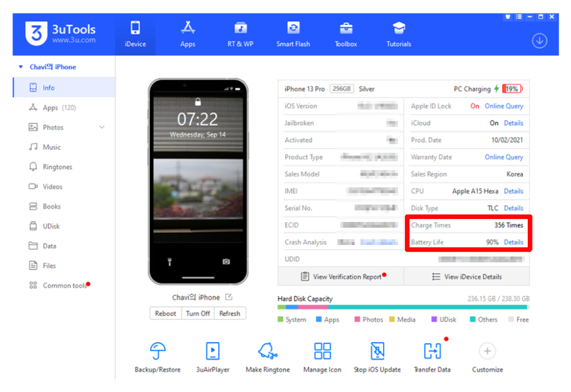The height and width of the screenshot is (392, 571).
Task: Click the PC Charging status text
Action: [x=472, y=89]
